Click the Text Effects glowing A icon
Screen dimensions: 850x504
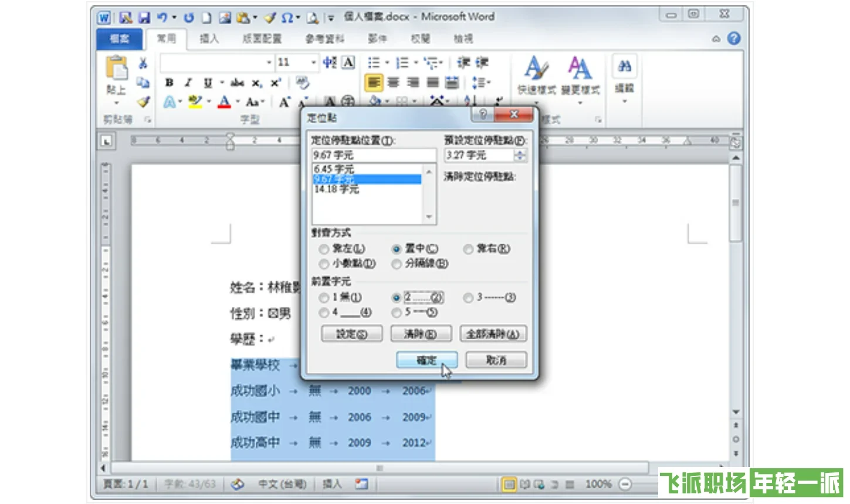coord(170,102)
